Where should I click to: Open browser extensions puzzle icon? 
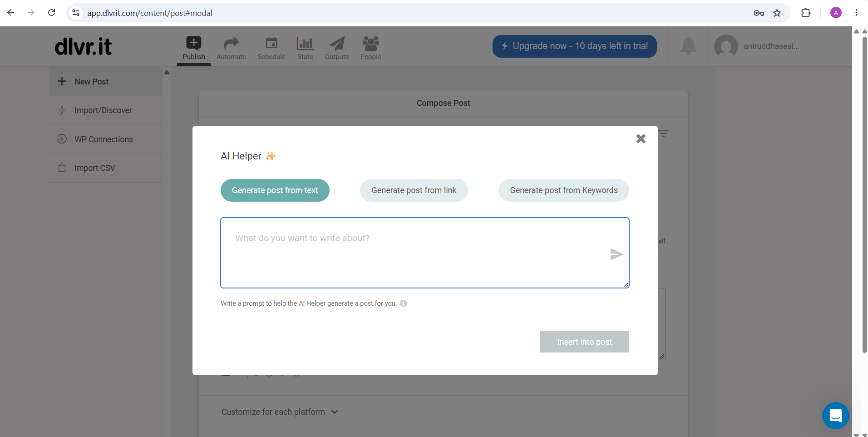coord(806,13)
